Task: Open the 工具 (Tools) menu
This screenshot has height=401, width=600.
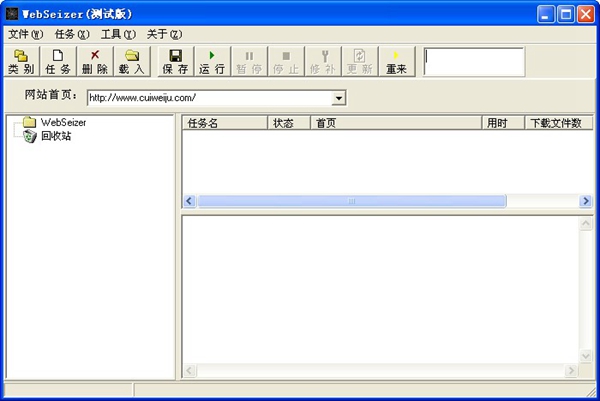Action: 118,34
